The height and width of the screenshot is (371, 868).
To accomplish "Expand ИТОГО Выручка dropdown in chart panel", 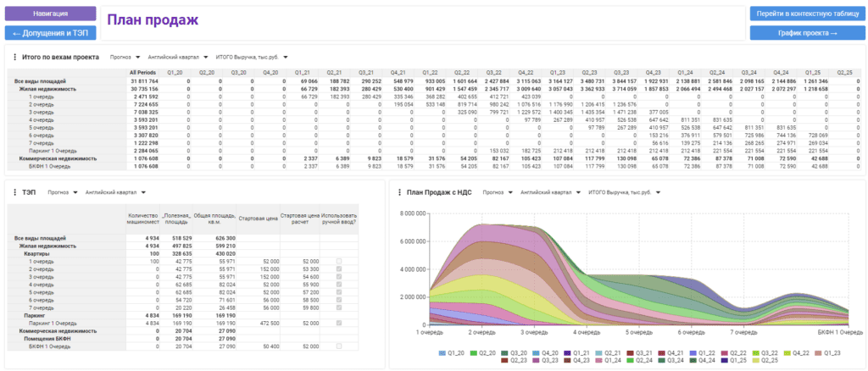I will point(625,192).
